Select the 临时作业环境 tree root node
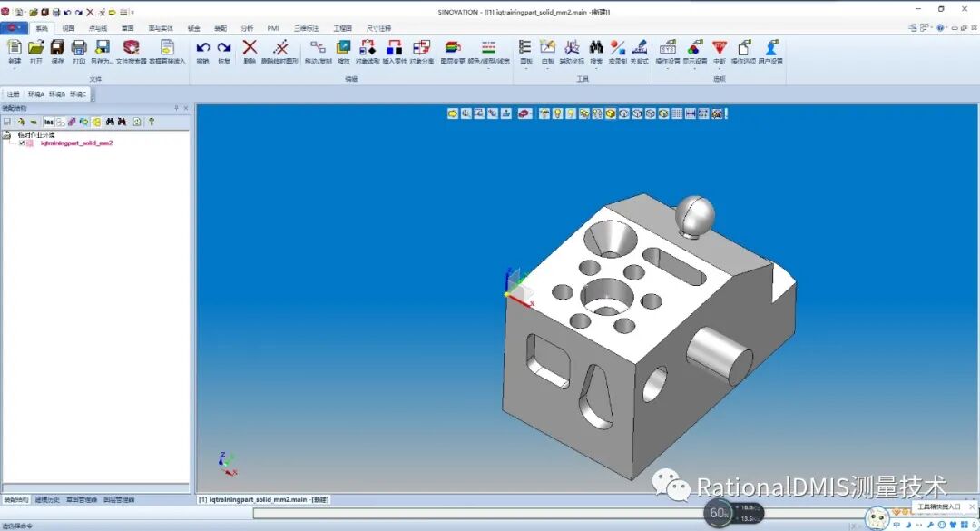 click(x=36, y=135)
